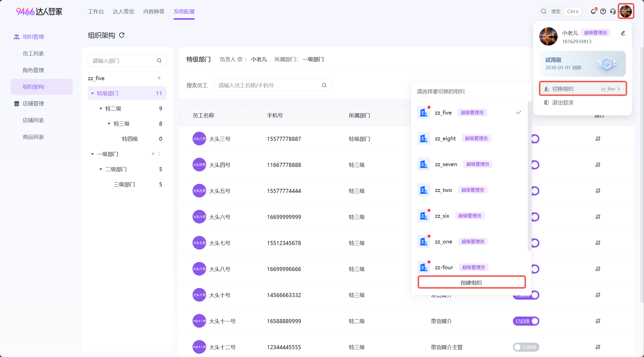Click the action icon for 大头十一号

[598, 321]
